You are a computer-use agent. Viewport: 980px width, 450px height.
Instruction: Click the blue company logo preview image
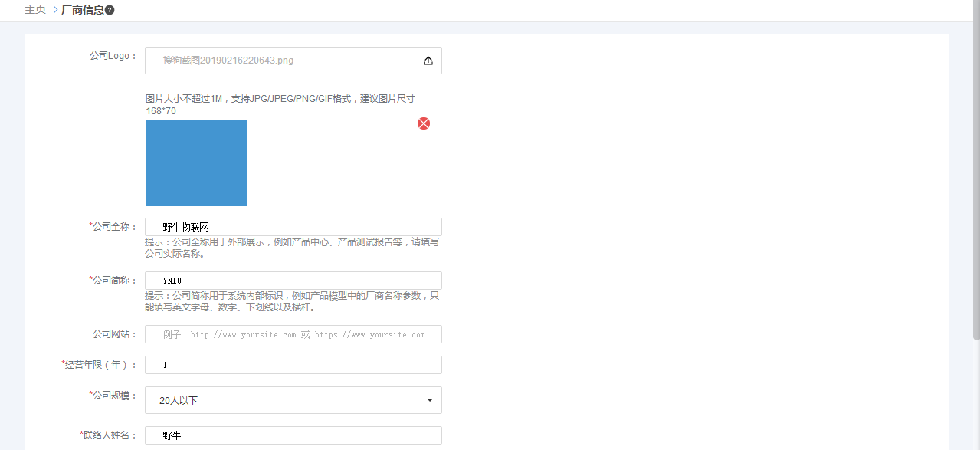click(x=196, y=163)
